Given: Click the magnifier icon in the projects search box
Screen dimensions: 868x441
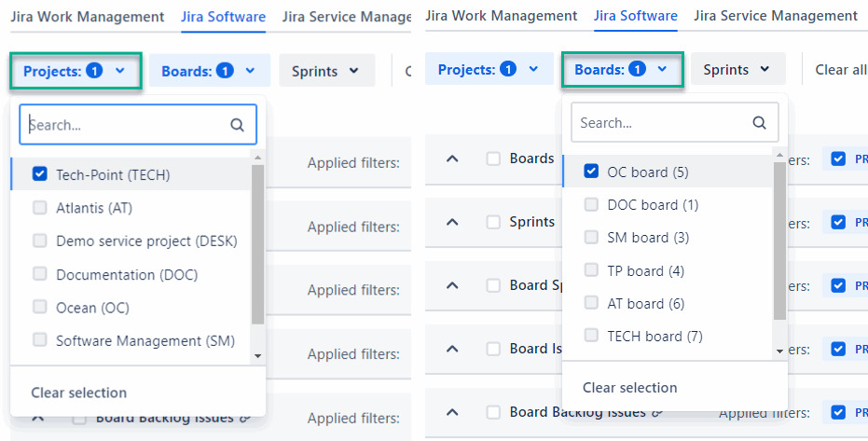Looking at the screenshot, I should (x=237, y=125).
